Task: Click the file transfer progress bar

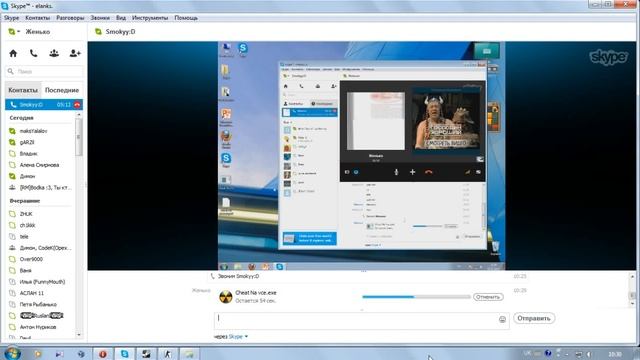Action: (x=416, y=297)
